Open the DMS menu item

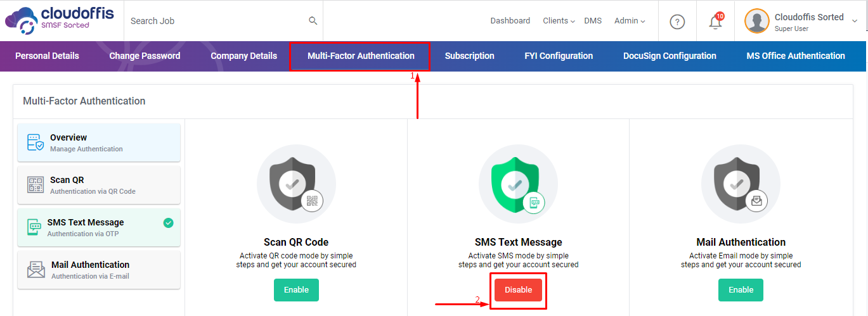pos(593,21)
